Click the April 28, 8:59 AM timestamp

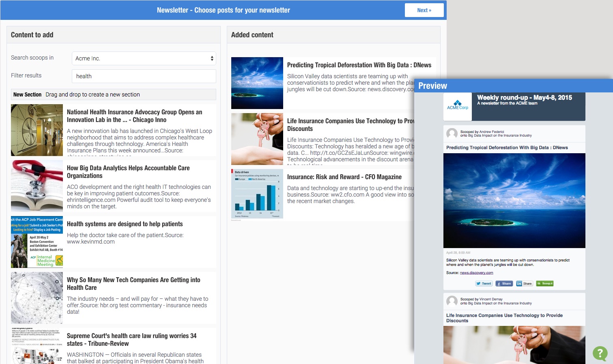(x=458, y=253)
